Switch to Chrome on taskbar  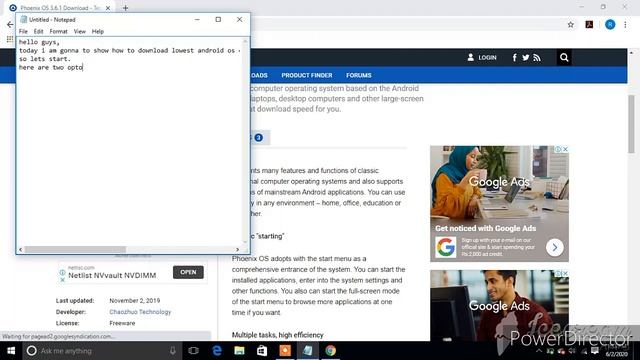point(331,351)
